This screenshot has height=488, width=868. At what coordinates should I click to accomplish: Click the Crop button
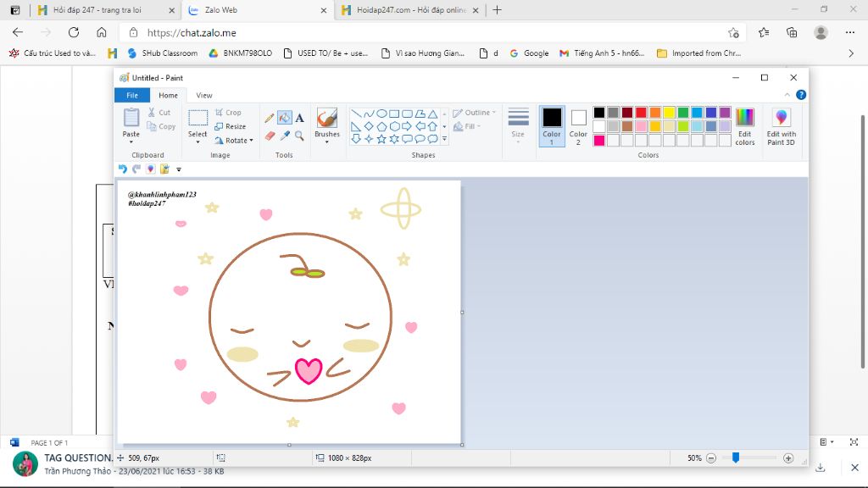click(228, 113)
